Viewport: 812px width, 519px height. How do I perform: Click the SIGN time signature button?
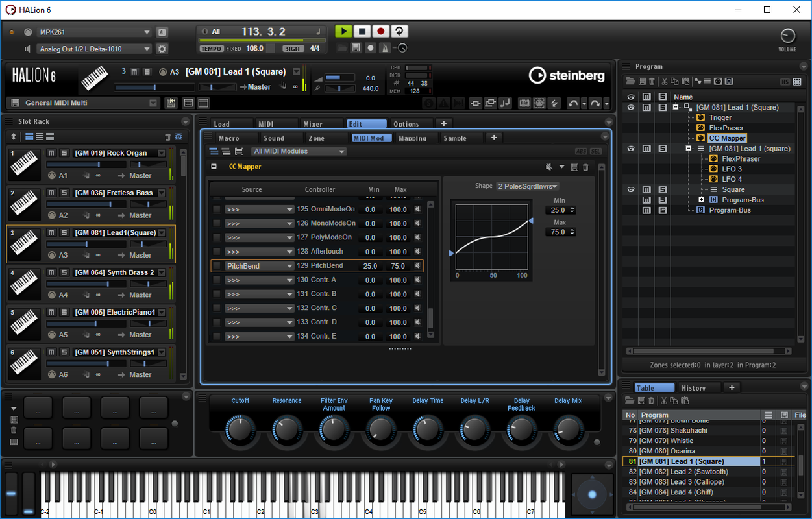pyautogui.click(x=293, y=49)
